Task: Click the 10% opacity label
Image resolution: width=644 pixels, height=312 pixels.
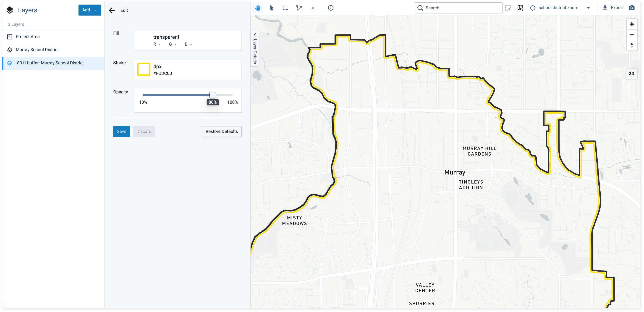Action: (x=143, y=102)
